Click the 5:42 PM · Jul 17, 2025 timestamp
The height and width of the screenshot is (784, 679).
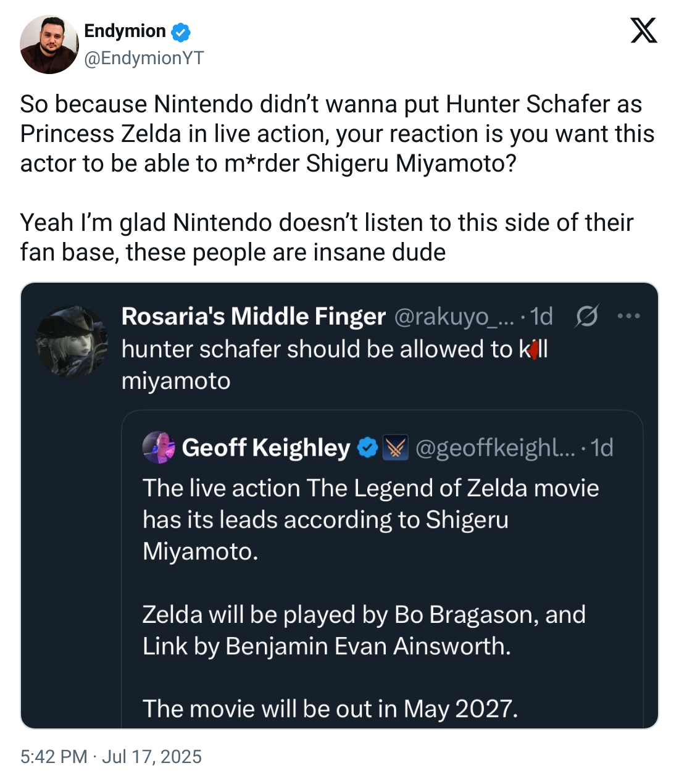pyautogui.click(x=111, y=757)
